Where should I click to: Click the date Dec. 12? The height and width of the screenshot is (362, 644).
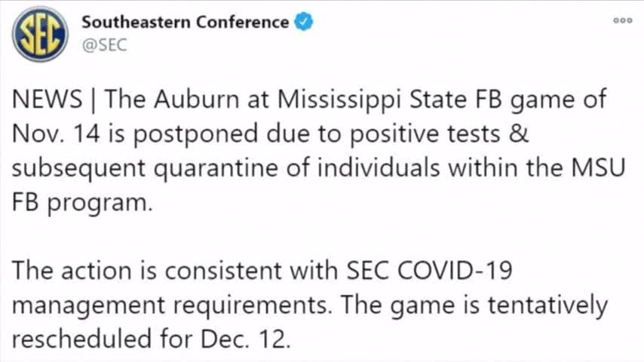[x=245, y=339]
